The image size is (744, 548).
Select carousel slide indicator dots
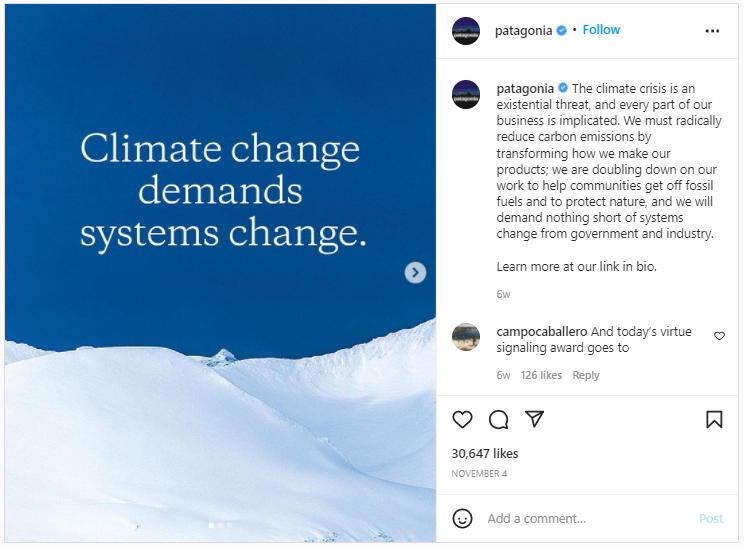(x=220, y=524)
